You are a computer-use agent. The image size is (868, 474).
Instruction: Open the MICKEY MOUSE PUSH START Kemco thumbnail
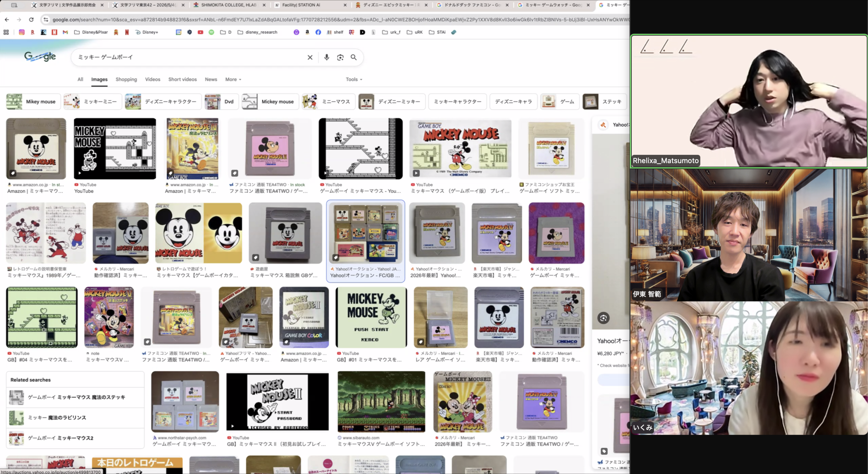click(371, 317)
